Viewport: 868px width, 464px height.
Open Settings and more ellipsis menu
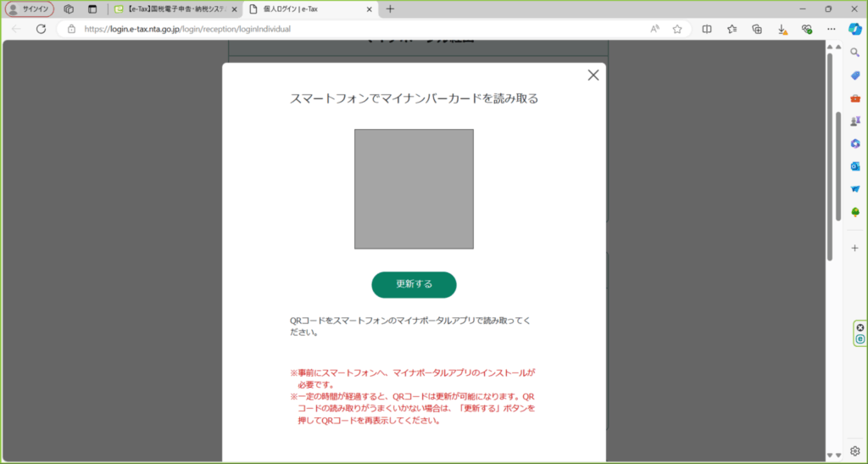click(x=832, y=29)
